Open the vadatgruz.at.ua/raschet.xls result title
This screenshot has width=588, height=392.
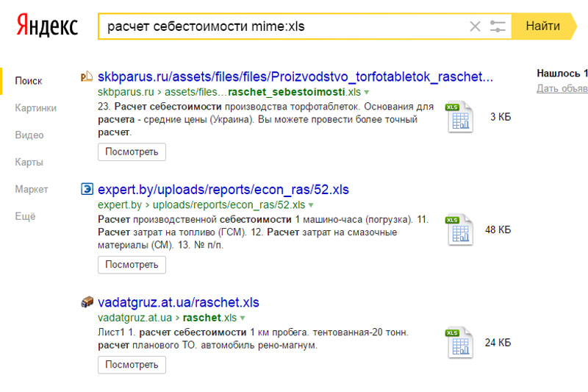[x=179, y=302]
